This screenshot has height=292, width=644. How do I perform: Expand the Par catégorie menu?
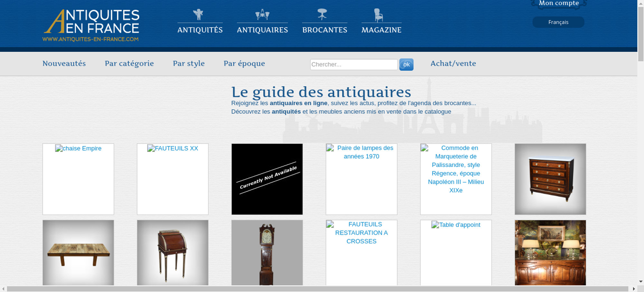pos(129,63)
